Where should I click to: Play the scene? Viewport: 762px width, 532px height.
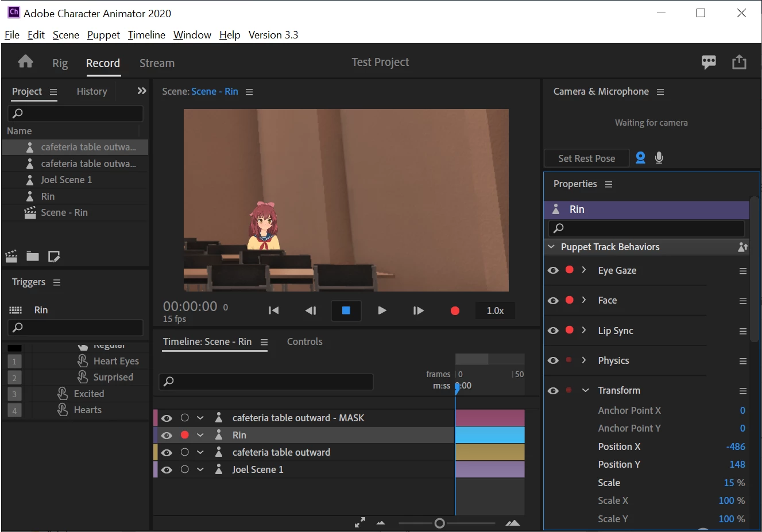pyautogui.click(x=382, y=310)
